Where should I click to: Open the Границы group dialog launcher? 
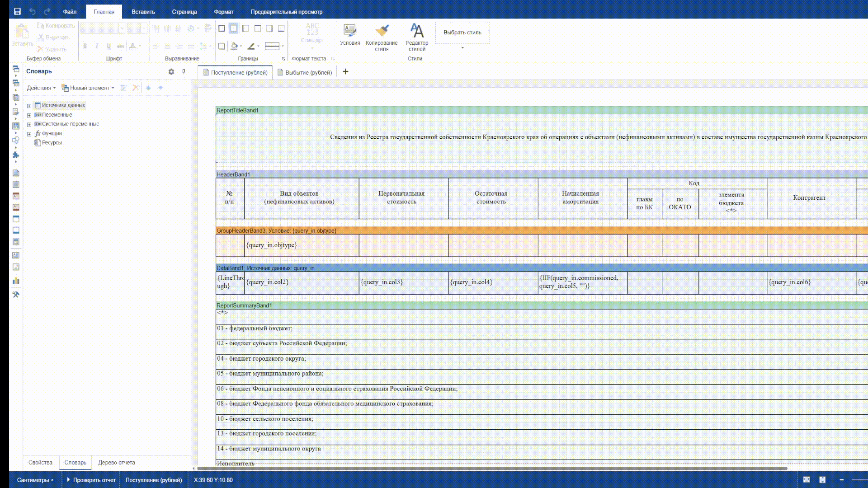click(283, 59)
